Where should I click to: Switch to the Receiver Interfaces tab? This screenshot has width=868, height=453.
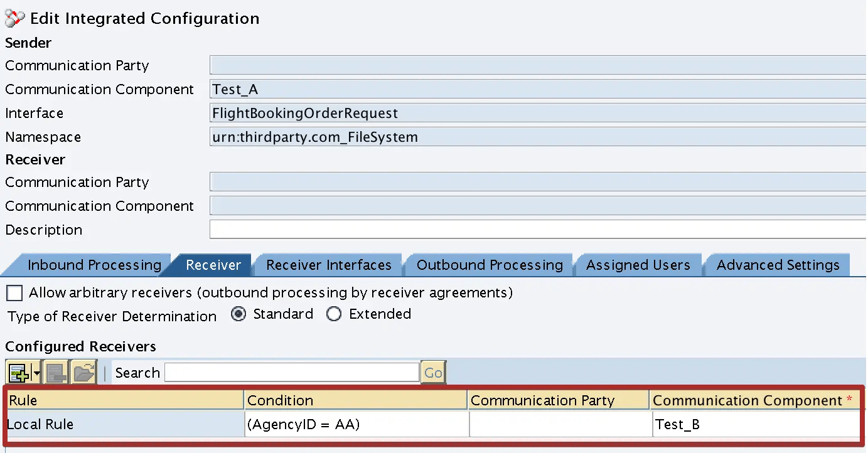[x=328, y=265]
